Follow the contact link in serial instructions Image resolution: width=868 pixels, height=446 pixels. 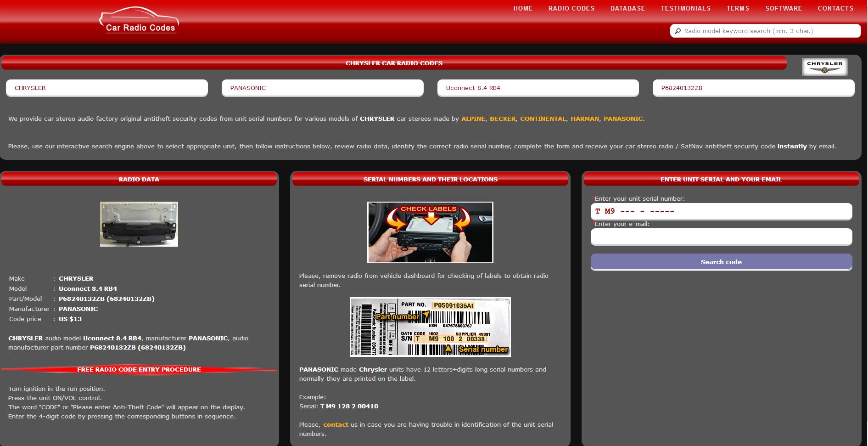[x=336, y=424]
